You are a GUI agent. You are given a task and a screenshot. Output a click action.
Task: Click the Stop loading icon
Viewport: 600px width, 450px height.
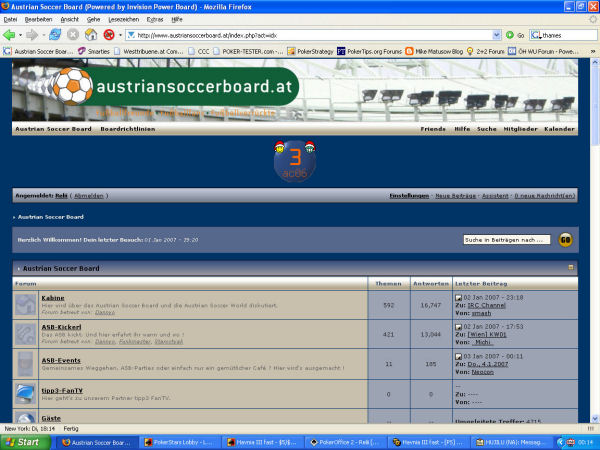(x=73, y=35)
